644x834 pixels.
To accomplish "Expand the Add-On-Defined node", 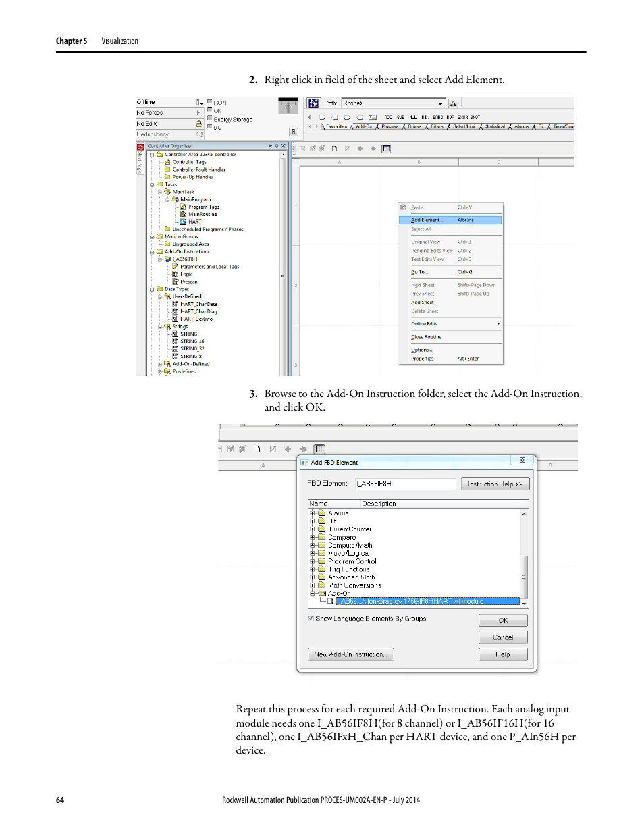I will click(160, 364).
